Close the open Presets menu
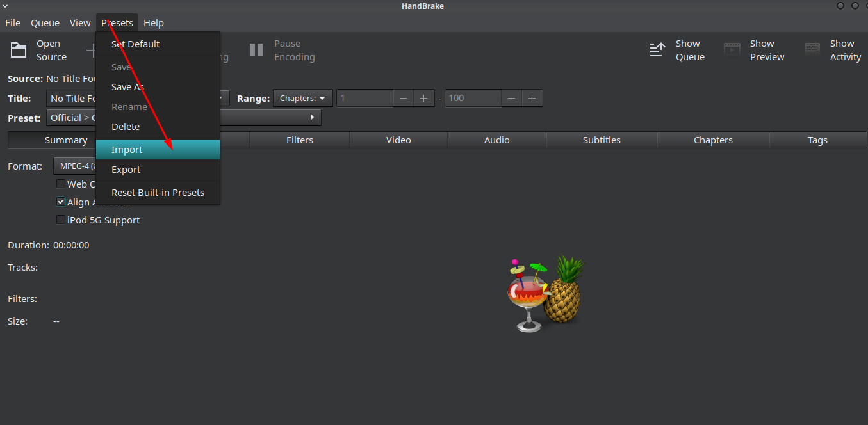 click(117, 23)
